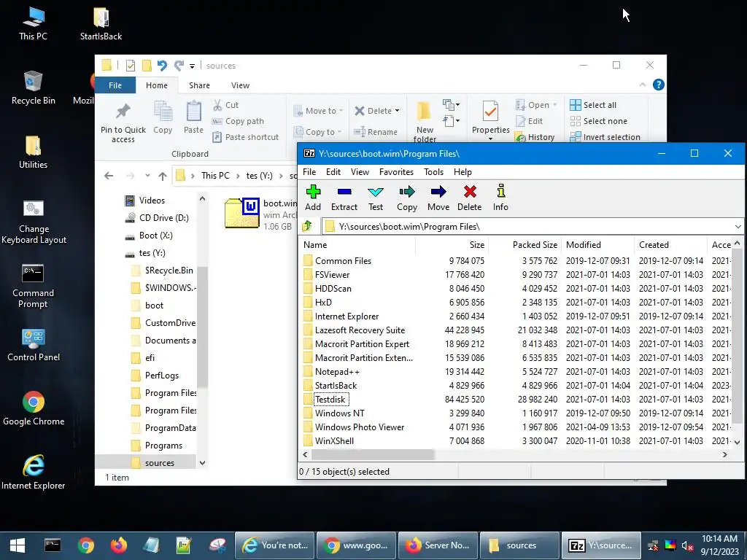Click History in the Explorer ribbon
This screenshot has height=560, width=747.
(x=535, y=137)
